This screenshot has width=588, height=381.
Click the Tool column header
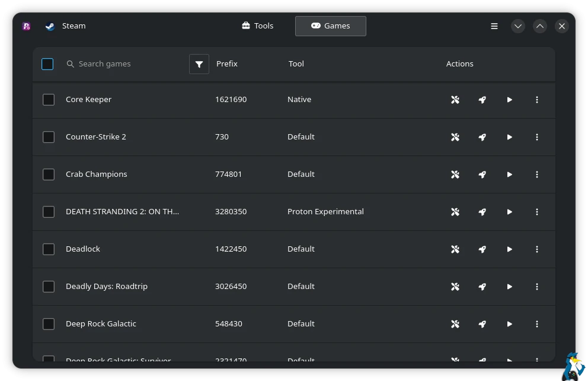(x=296, y=64)
